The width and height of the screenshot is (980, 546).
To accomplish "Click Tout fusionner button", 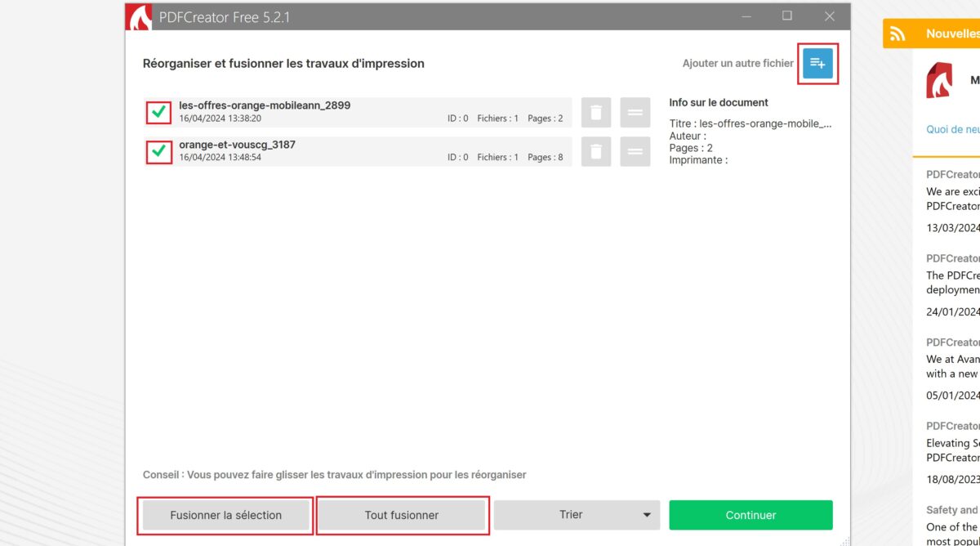I will tap(402, 515).
